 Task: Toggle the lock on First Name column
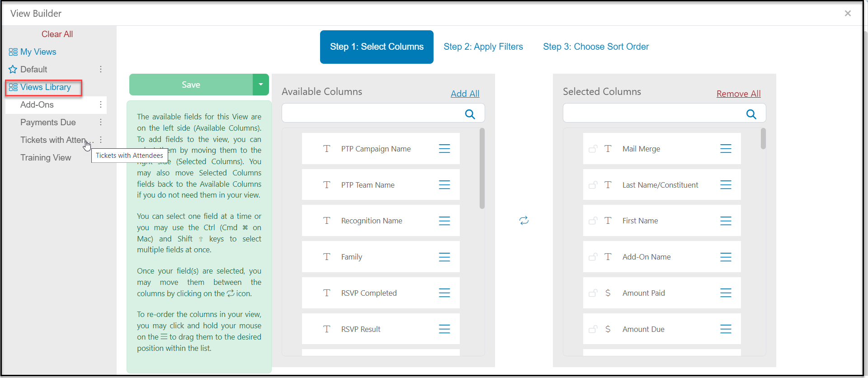click(593, 220)
